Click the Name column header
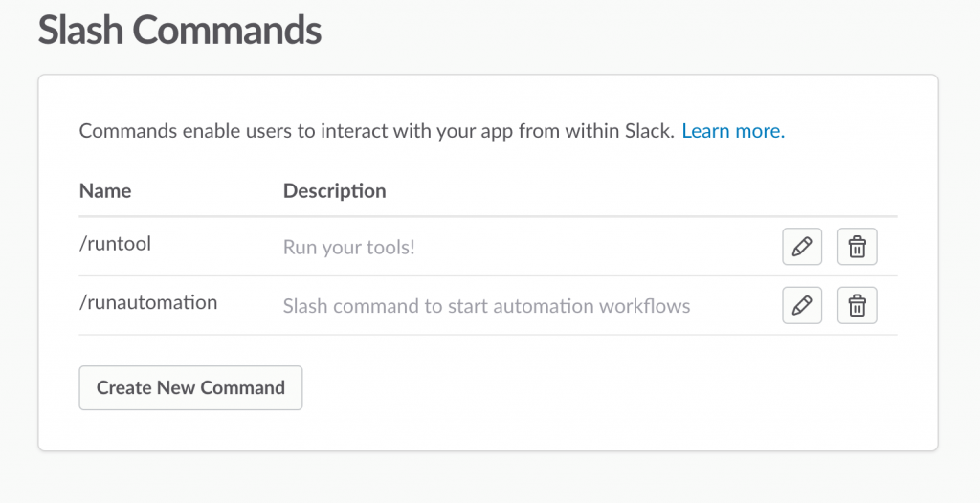 (x=105, y=190)
